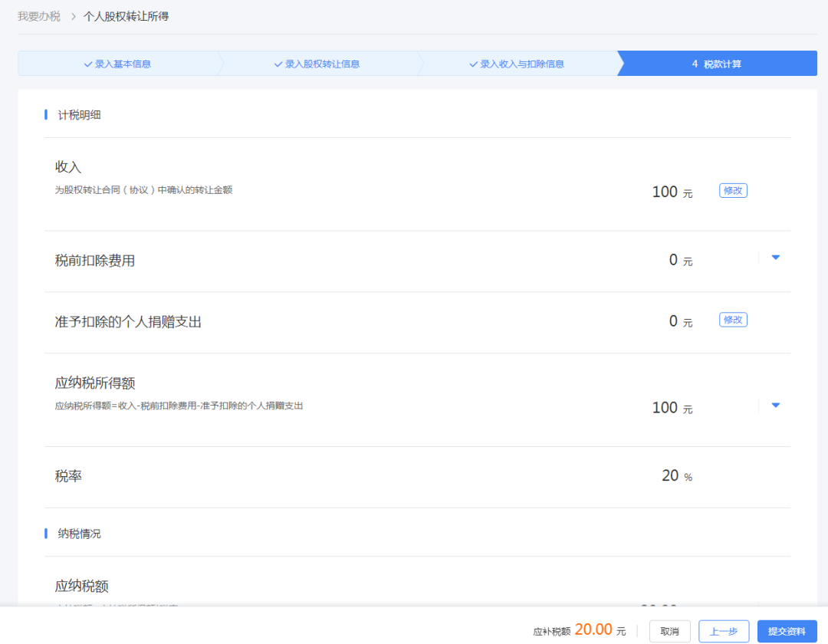The height and width of the screenshot is (644, 828).
Task: Select step 4 税款计算
Action: (717, 64)
